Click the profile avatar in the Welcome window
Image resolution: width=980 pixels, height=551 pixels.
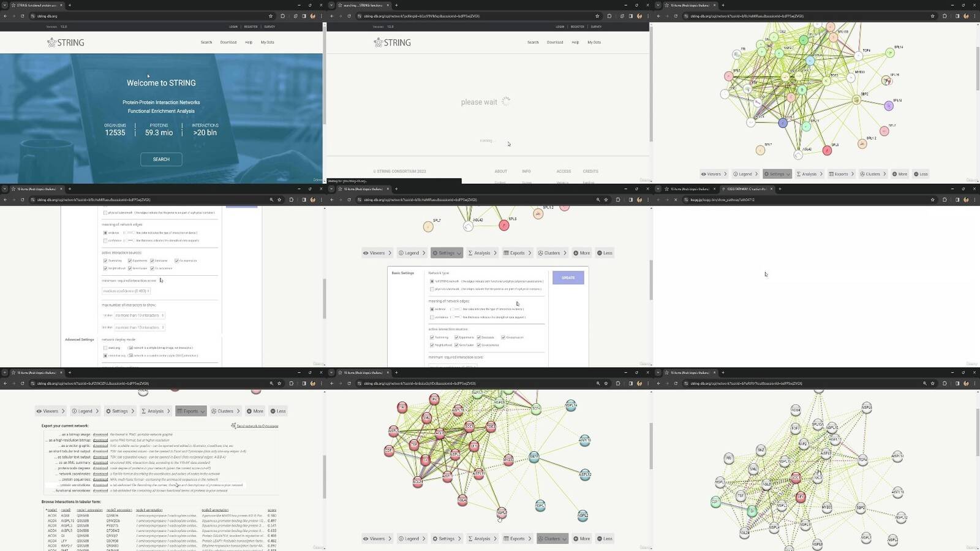coord(312,16)
